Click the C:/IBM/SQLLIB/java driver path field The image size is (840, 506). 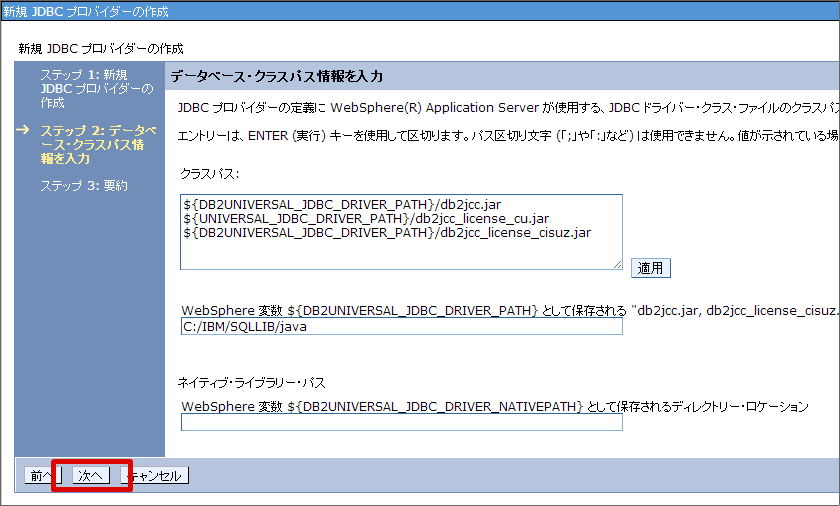401,326
